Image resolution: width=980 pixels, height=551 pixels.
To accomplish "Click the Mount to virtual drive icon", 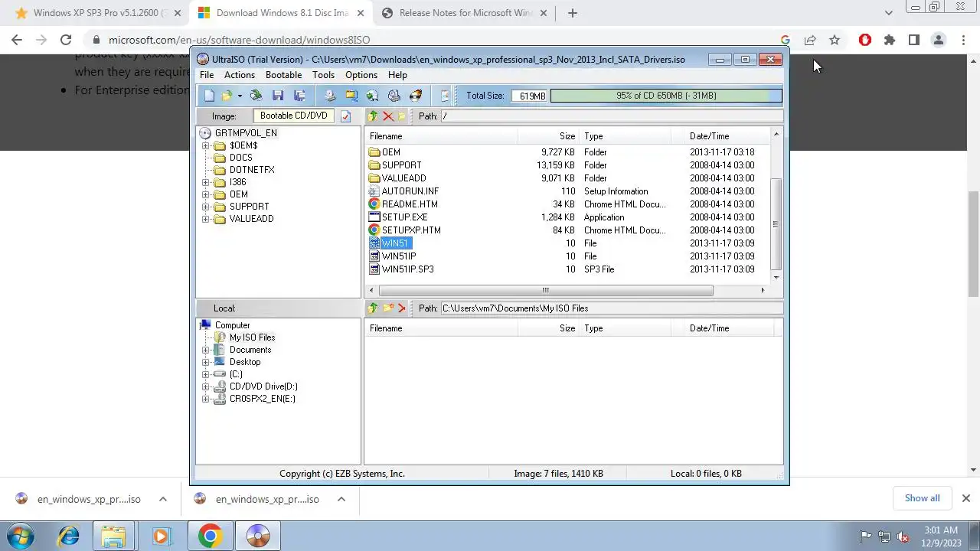I will click(394, 96).
